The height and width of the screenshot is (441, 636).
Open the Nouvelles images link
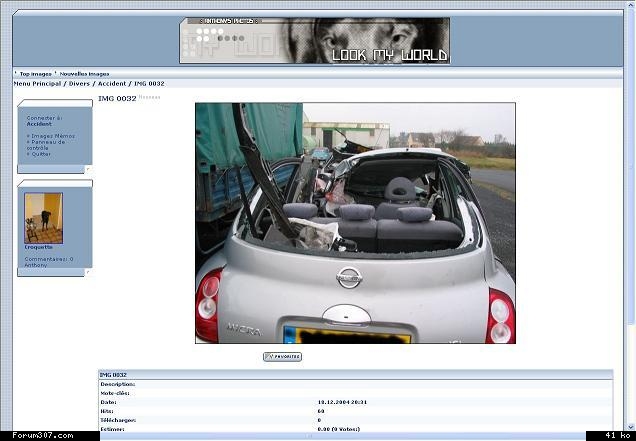click(84, 74)
